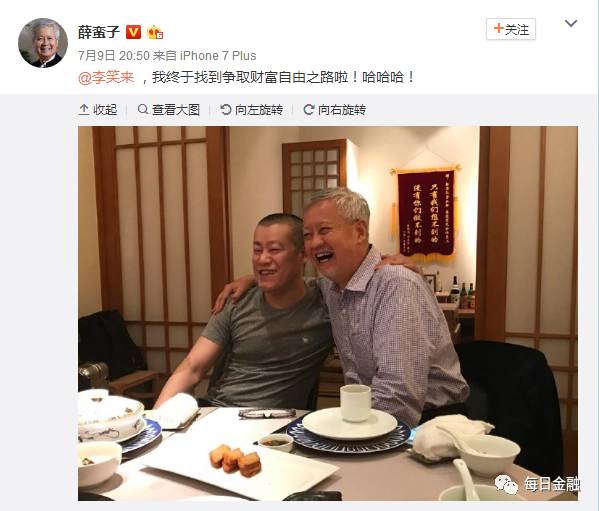Click the iPhone 7 Plus source link
Viewport: 599px width, 511px height.
click(218, 56)
